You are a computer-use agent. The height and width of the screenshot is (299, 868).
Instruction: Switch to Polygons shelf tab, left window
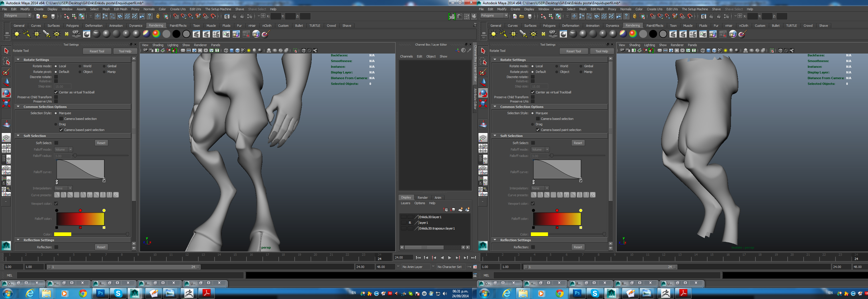click(72, 26)
